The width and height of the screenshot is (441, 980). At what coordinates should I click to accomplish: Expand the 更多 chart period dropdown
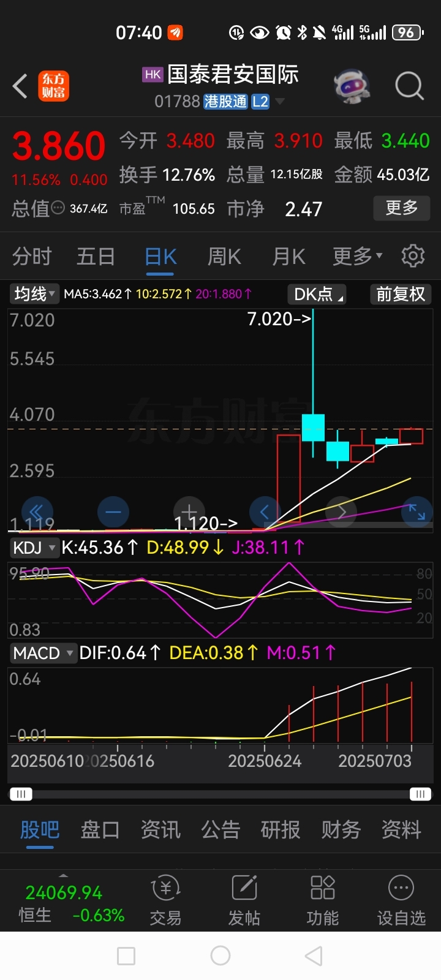[358, 256]
